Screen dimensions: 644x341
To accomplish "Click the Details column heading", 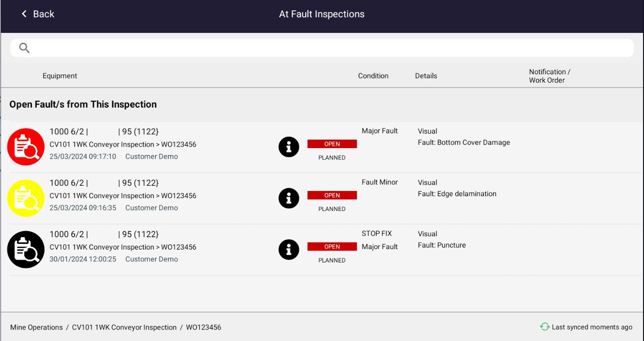I will (x=425, y=75).
